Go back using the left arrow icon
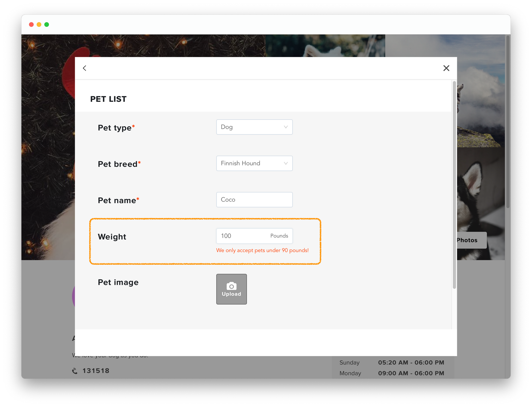The width and height of the screenshot is (532, 407). pos(85,68)
